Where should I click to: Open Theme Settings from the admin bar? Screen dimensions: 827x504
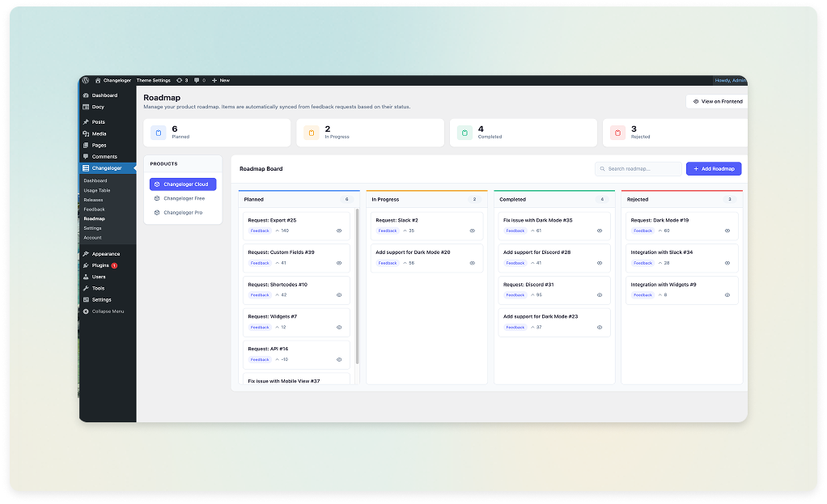[154, 80]
